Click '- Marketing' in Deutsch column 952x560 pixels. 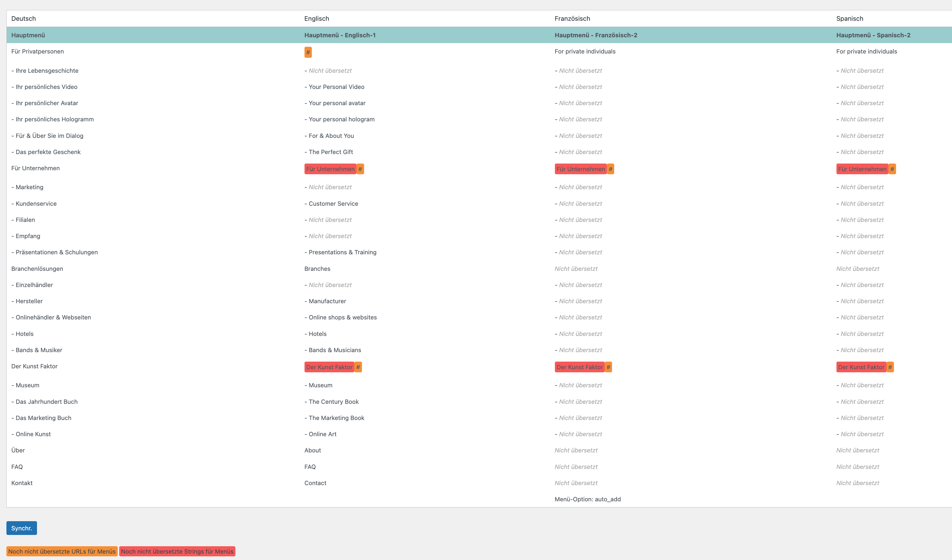(27, 187)
